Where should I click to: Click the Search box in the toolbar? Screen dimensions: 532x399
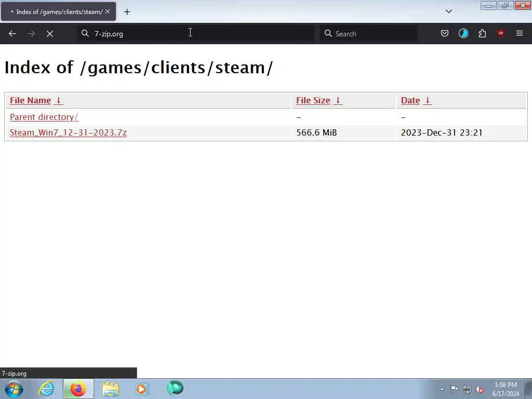368,34
